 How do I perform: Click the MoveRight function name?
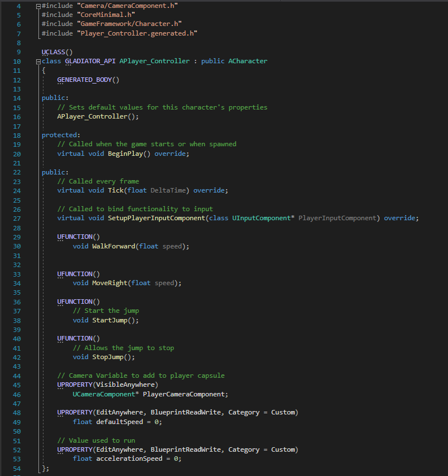click(x=110, y=283)
